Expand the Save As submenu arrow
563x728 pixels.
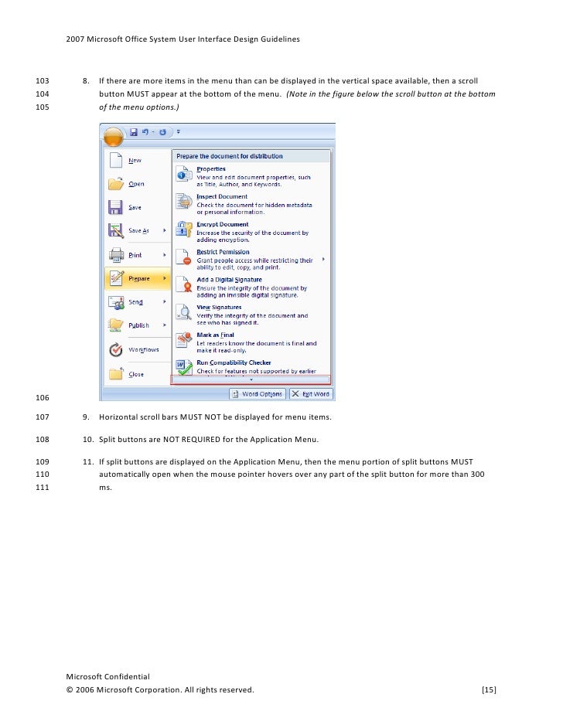pos(165,230)
